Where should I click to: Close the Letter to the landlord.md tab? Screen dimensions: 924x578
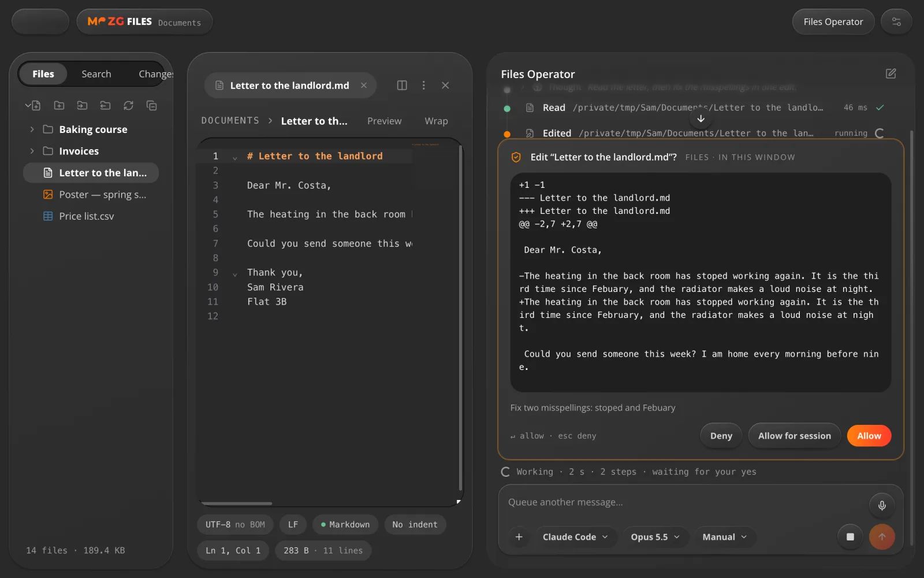(x=364, y=85)
